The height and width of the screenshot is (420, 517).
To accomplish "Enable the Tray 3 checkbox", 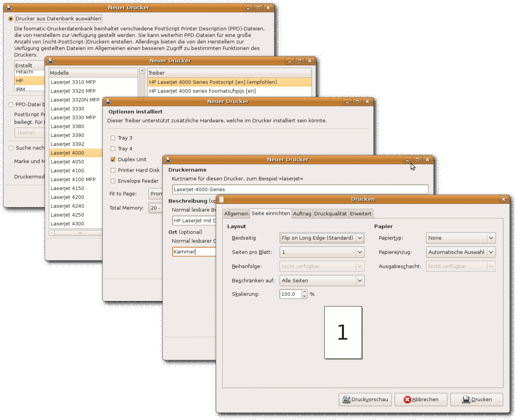I will point(113,138).
